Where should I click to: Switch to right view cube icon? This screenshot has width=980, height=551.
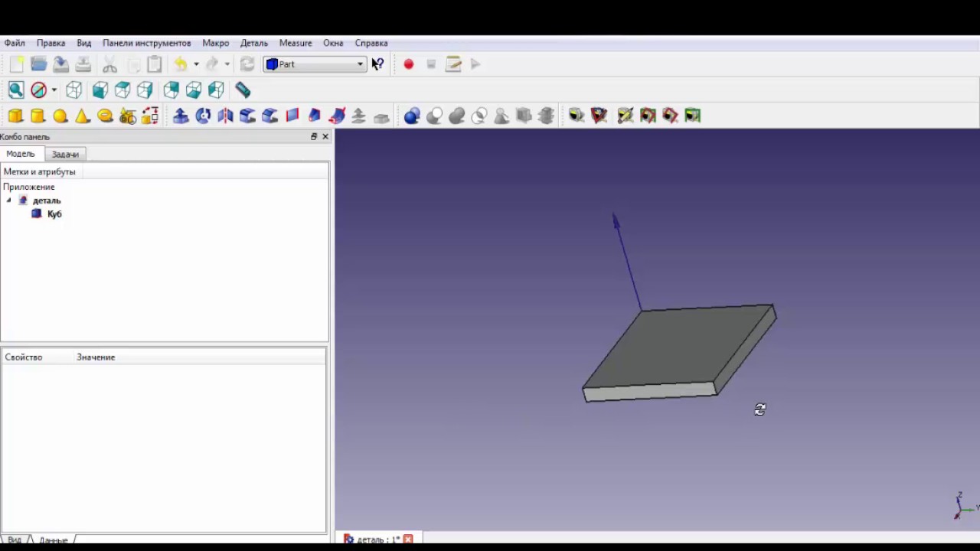click(145, 90)
